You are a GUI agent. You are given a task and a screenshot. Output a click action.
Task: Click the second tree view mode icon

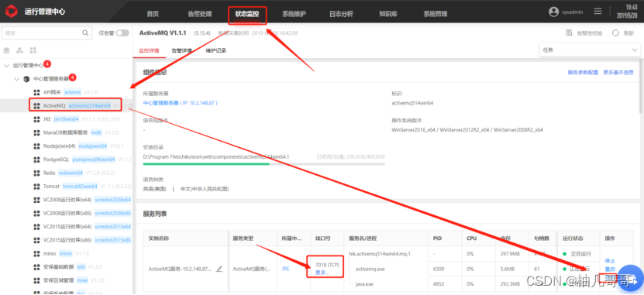click(19, 50)
